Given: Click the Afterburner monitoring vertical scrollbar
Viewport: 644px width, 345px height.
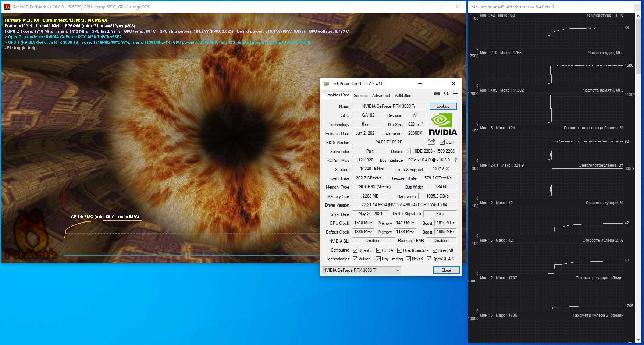Looking at the screenshot, I should coord(639,44).
